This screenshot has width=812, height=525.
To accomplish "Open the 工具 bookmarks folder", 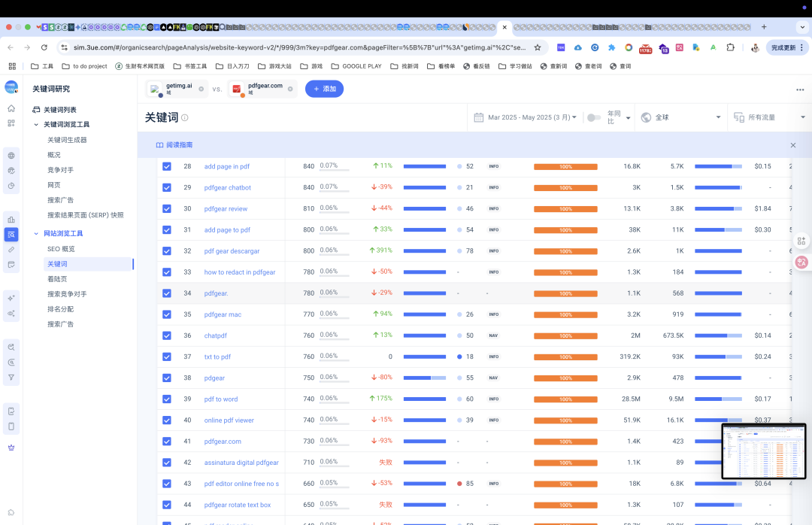I will 42,66.
